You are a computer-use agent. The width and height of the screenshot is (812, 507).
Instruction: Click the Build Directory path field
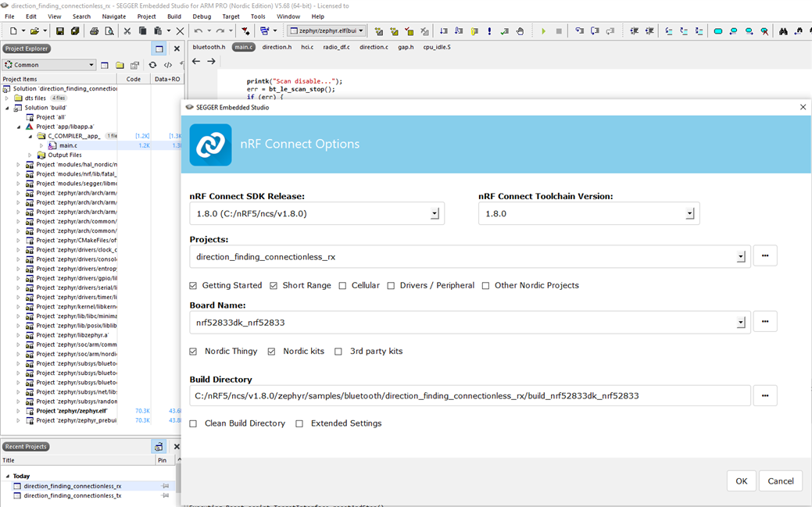click(x=470, y=395)
